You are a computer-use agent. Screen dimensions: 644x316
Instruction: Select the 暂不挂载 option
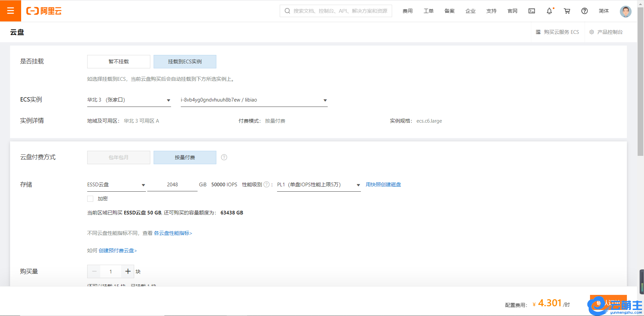(x=118, y=62)
